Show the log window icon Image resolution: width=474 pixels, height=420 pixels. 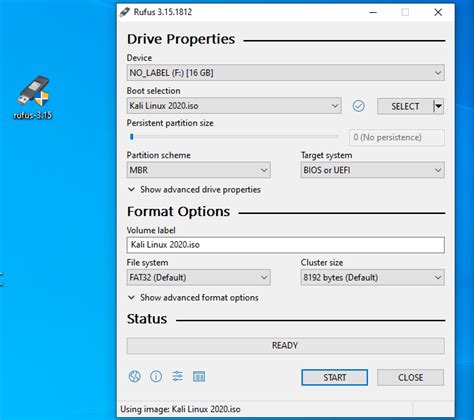199,377
